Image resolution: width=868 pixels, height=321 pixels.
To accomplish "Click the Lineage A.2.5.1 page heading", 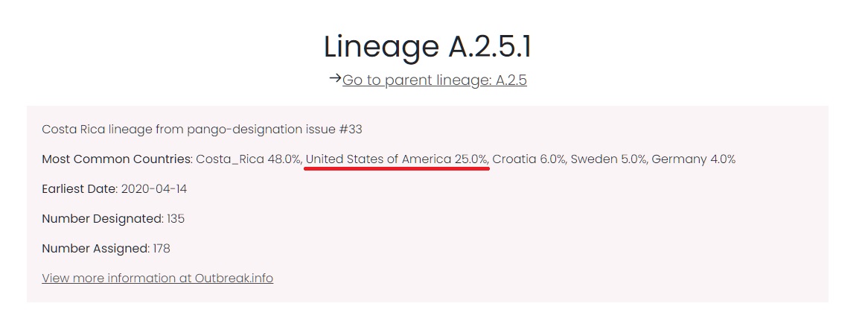I will point(427,47).
